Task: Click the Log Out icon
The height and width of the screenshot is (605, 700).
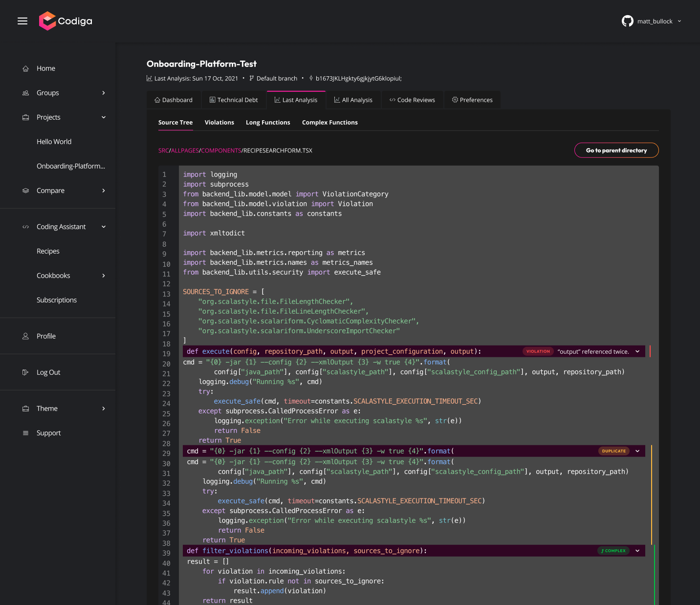Action: point(26,372)
